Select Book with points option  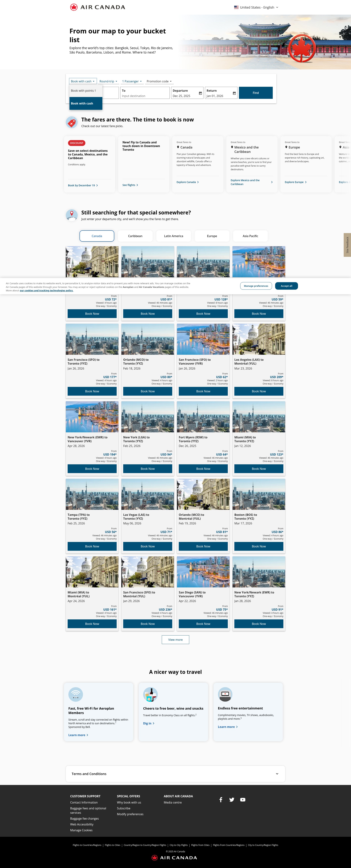tap(86, 91)
